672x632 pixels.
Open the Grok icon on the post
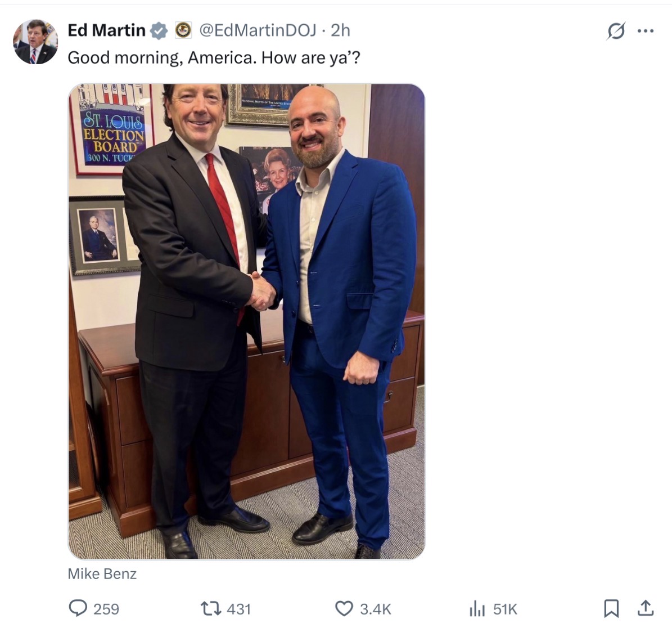[x=616, y=30]
